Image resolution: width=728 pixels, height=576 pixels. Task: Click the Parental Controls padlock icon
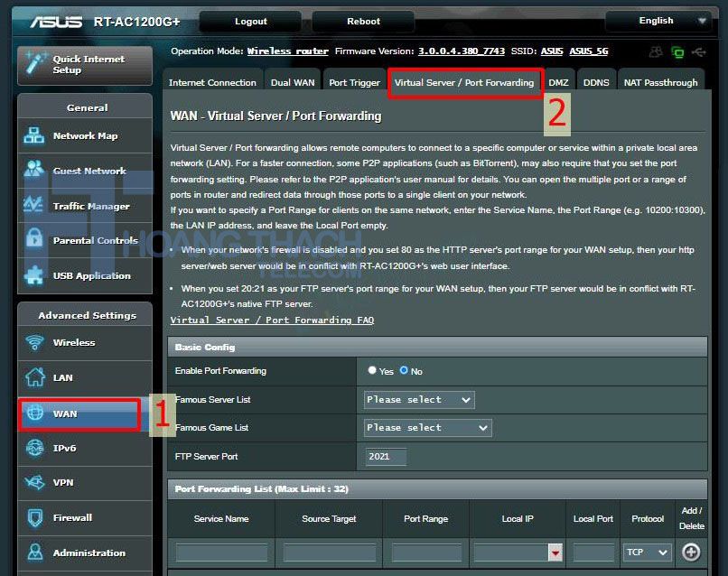(34, 238)
